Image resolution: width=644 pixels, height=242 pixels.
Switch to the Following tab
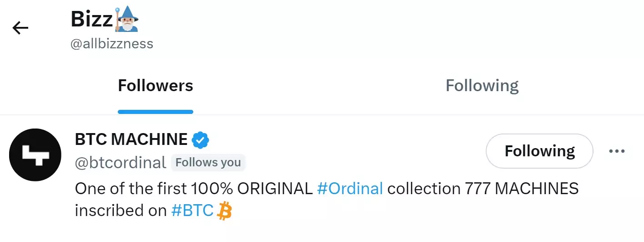pos(482,86)
